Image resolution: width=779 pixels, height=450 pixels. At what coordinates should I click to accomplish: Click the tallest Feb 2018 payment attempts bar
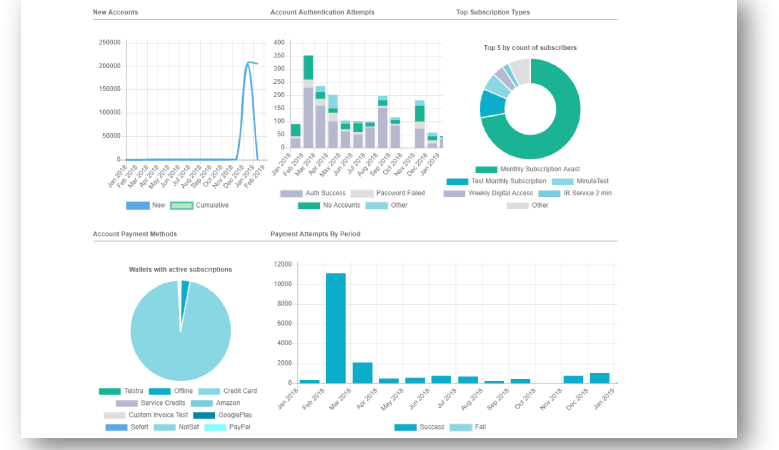pos(336,330)
